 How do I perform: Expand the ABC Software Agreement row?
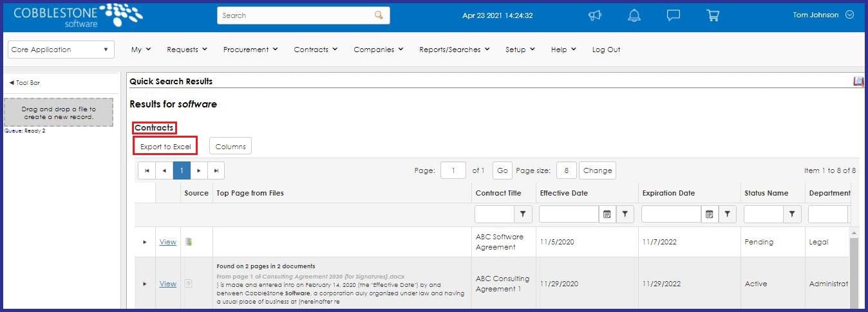145,242
